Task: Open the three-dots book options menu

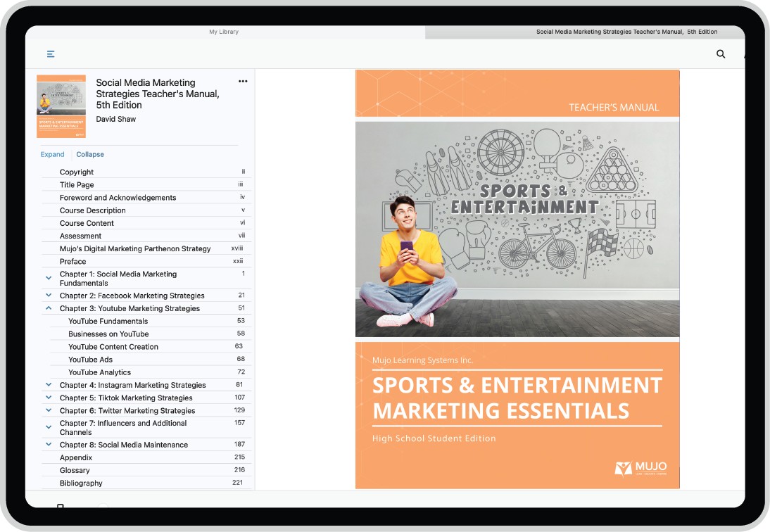Action: pyautogui.click(x=243, y=82)
